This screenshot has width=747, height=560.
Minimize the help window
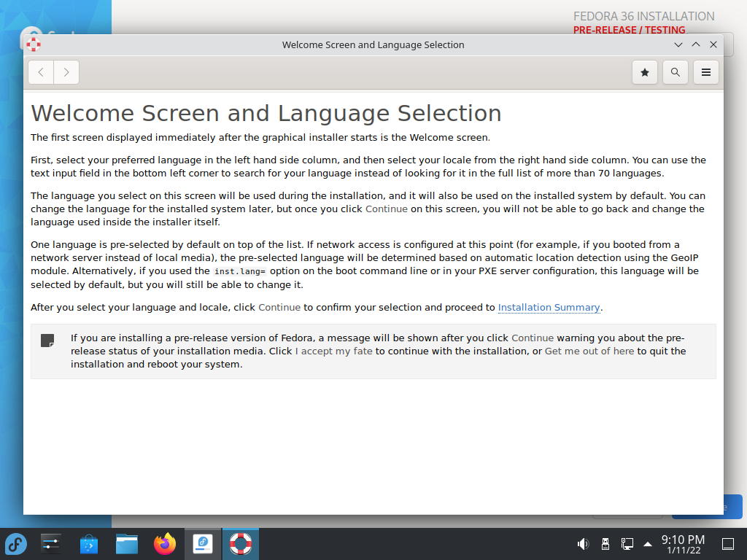678,44
